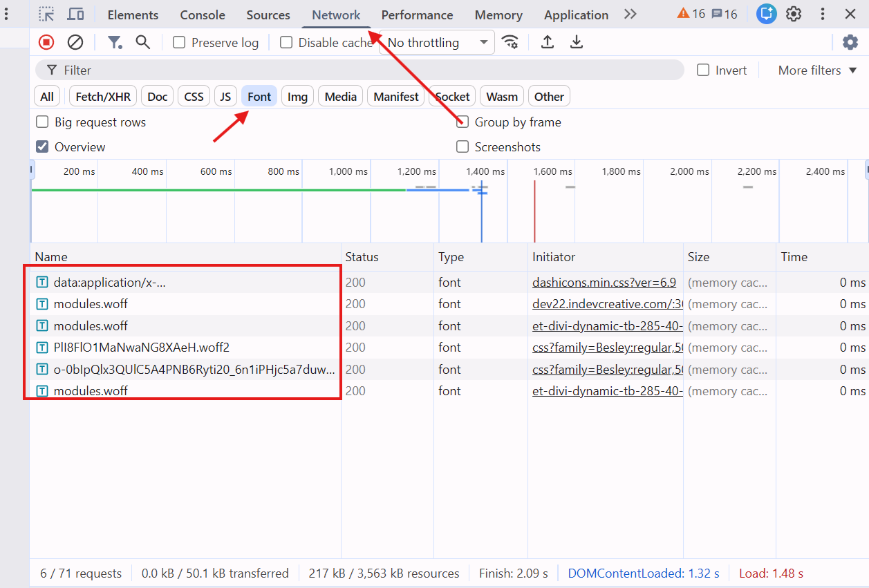Expand the More filters dropdown
The height and width of the screenshot is (588, 869).
coord(817,70)
